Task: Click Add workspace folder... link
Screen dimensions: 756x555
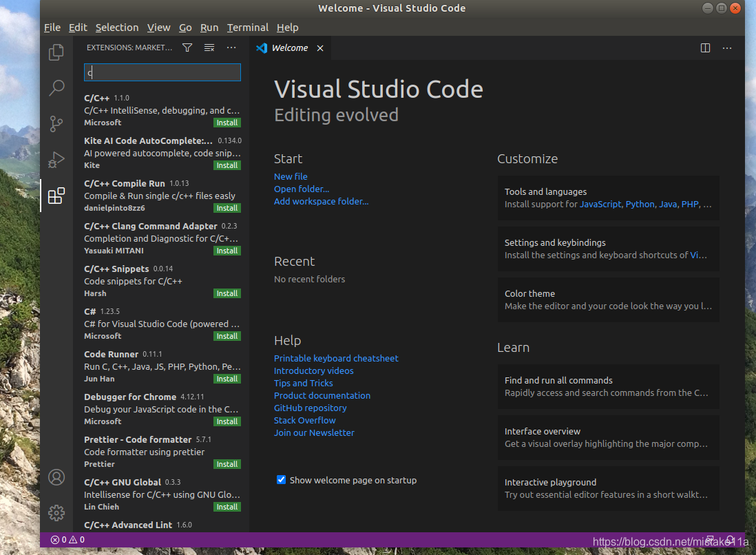Action: click(321, 202)
